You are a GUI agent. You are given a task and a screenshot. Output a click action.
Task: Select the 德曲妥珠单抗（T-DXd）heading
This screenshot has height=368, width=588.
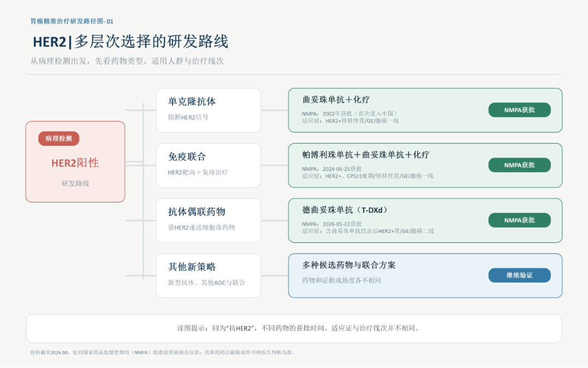(x=345, y=210)
